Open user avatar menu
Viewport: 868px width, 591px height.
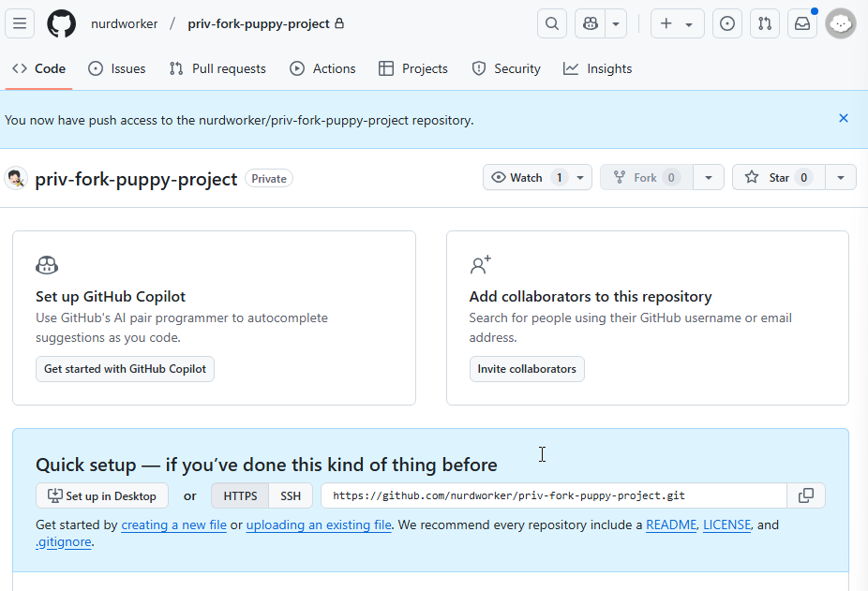[x=841, y=23]
